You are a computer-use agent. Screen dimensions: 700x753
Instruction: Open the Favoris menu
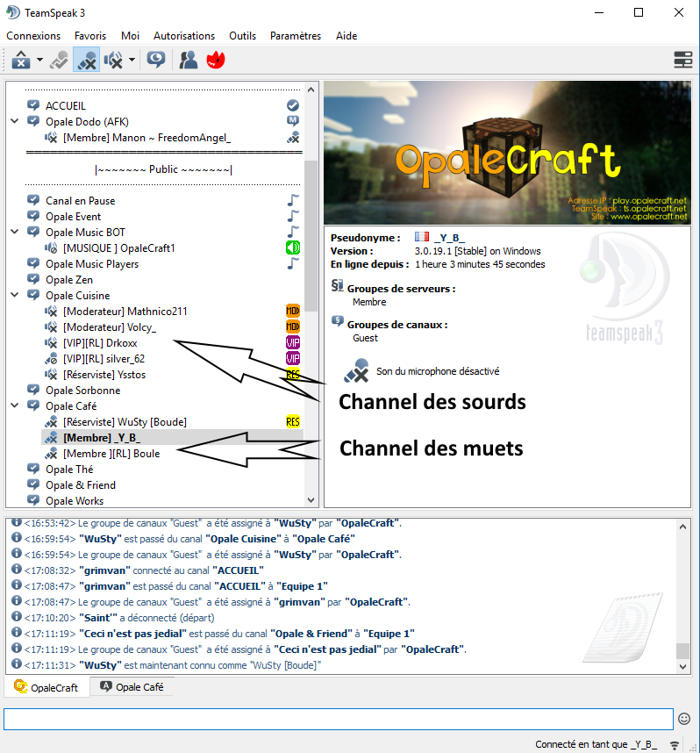[90, 36]
